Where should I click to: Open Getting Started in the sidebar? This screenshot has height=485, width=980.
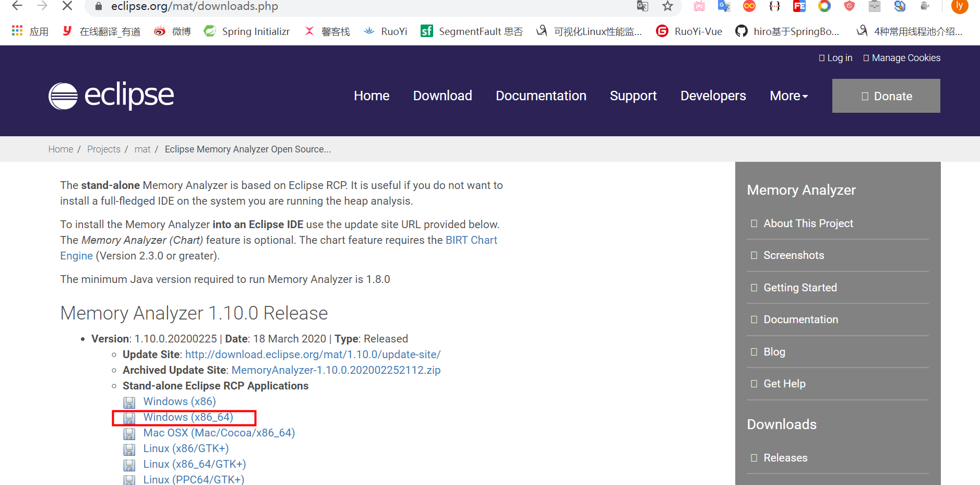click(800, 288)
